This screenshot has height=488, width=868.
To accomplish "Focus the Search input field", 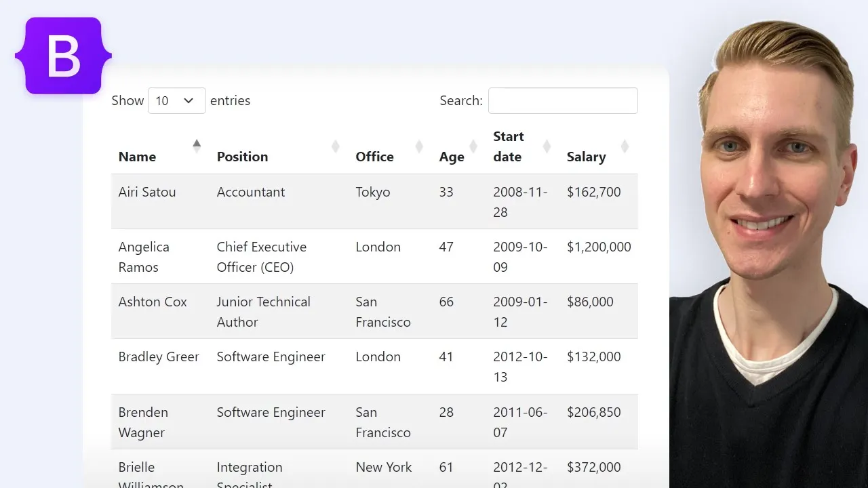I will [x=563, y=100].
